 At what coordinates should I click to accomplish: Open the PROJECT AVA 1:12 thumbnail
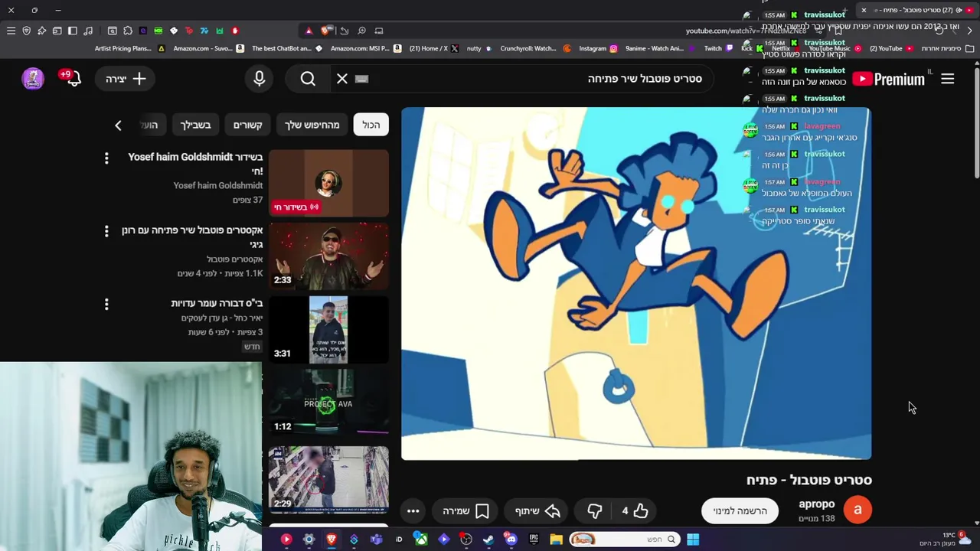[328, 403]
